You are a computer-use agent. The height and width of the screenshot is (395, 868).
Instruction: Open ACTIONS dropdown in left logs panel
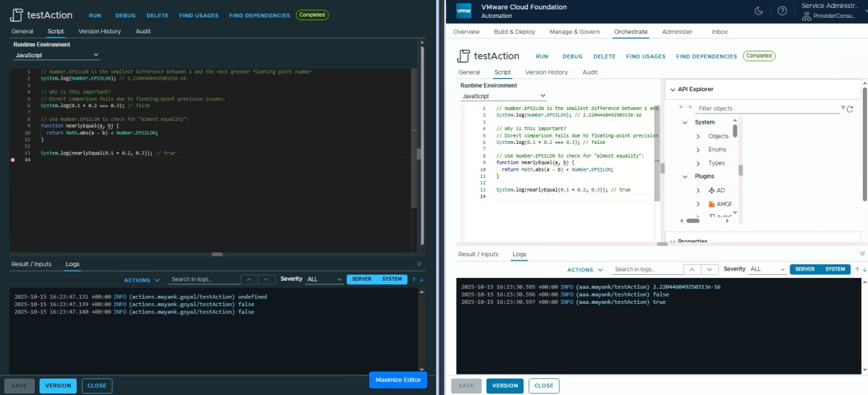(142, 281)
